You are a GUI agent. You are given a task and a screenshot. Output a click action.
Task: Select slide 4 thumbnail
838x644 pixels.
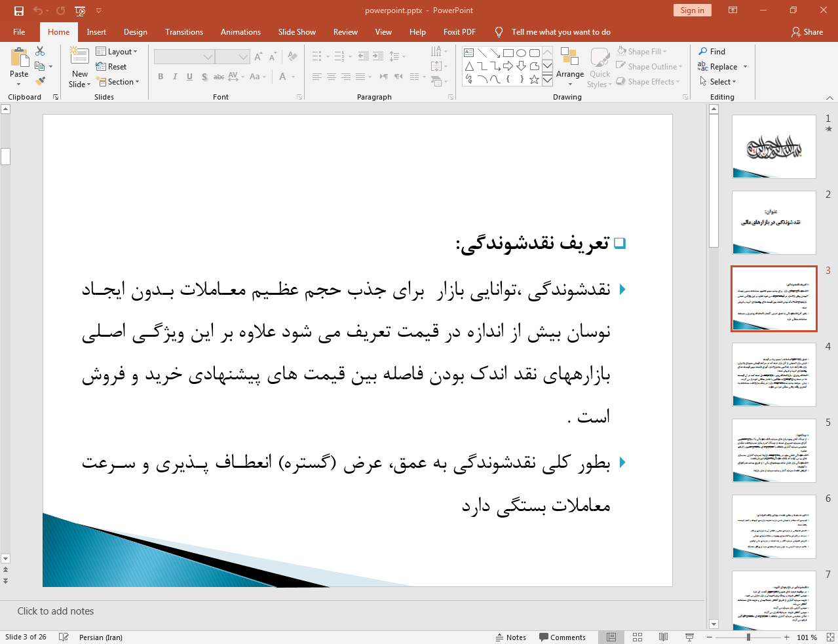pos(774,375)
